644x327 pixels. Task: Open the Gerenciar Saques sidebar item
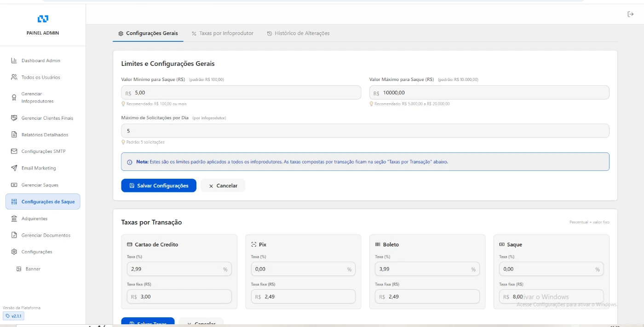point(40,185)
